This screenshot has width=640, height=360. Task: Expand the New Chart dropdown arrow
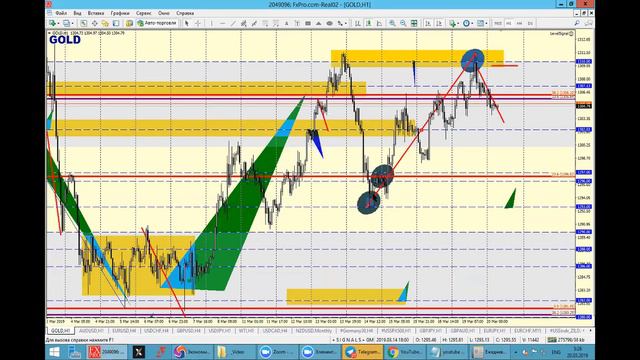pos(58,23)
